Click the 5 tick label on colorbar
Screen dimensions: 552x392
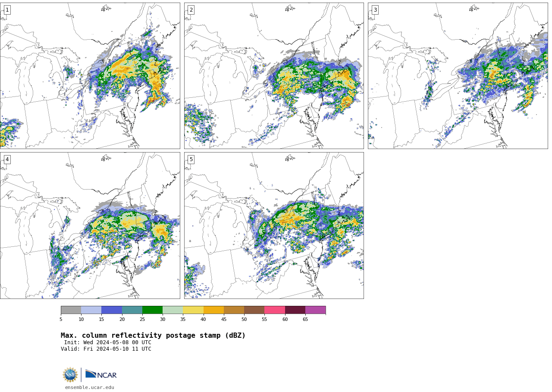(x=61, y=319)
